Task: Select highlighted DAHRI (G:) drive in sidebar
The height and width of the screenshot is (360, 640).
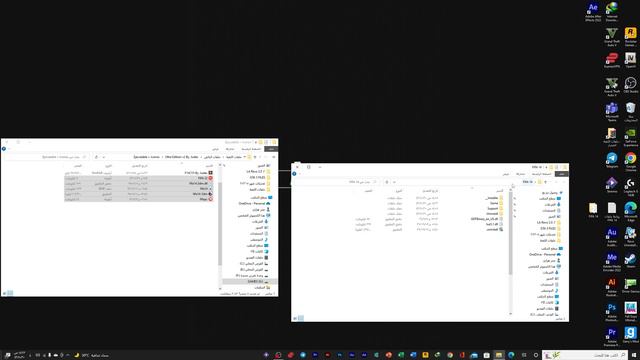Action: (249, 281)
